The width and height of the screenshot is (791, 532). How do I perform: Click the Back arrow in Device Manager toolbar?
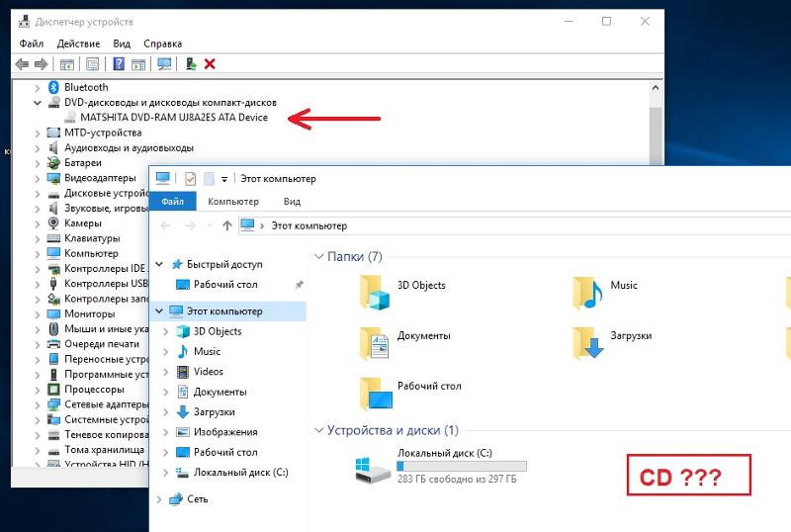pos(22,64)
